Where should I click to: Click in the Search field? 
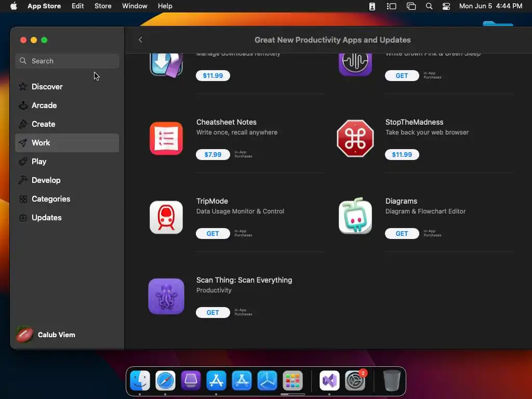click(67, 61)
